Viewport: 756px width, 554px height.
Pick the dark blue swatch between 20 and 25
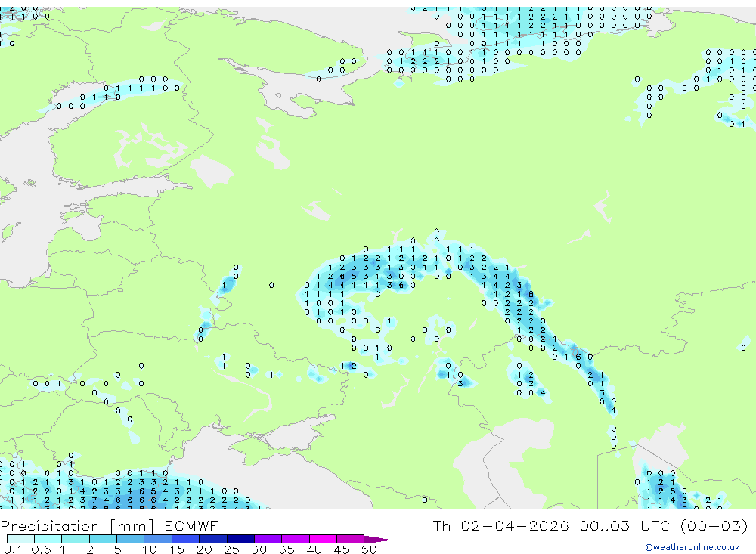(212, 539)
